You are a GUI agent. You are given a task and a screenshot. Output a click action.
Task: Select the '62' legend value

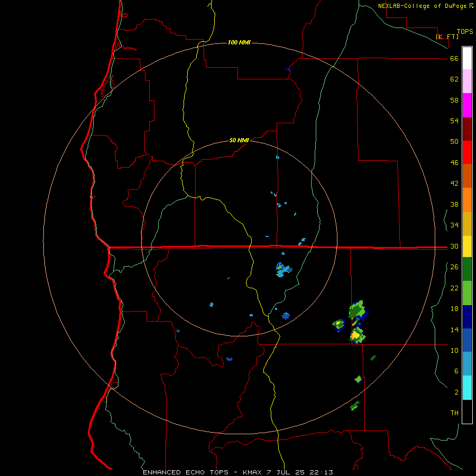(x=454, y=79)
